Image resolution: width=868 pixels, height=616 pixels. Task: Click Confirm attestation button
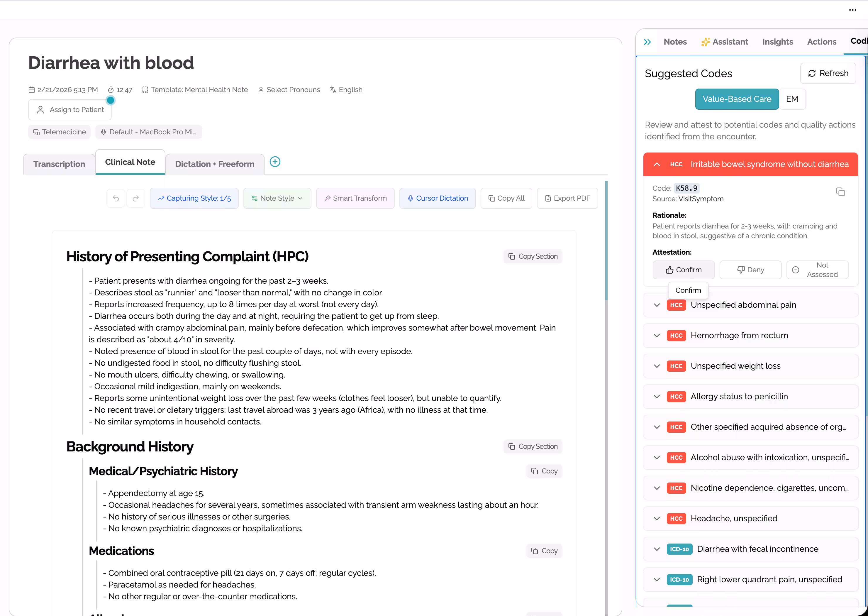point(683,270)
